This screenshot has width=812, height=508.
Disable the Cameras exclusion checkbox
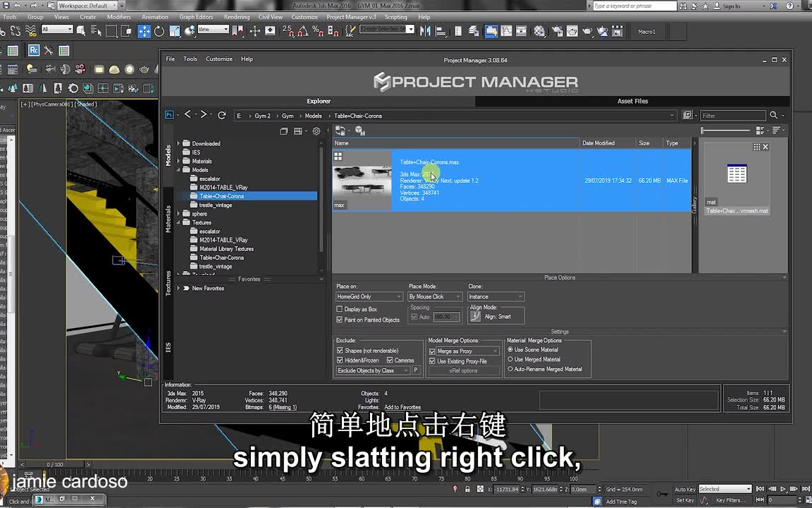pos(390,360)
